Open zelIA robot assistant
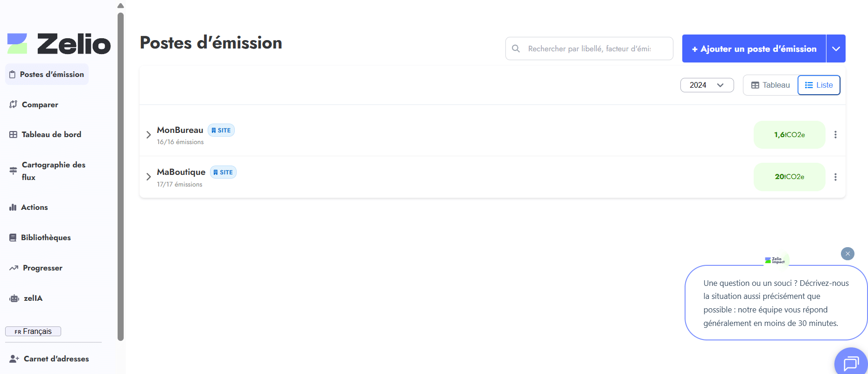Image resolution: width=868 pixels, height=374 pixels. (33, 298)
